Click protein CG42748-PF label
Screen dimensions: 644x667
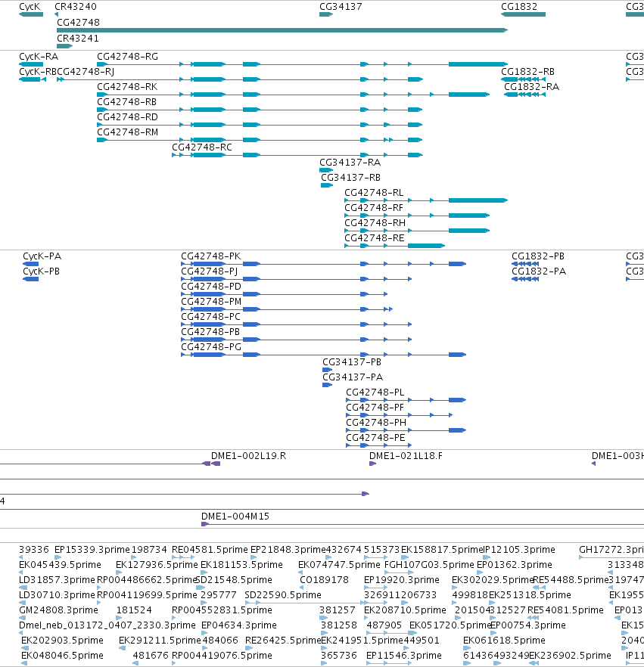point(375,408)
